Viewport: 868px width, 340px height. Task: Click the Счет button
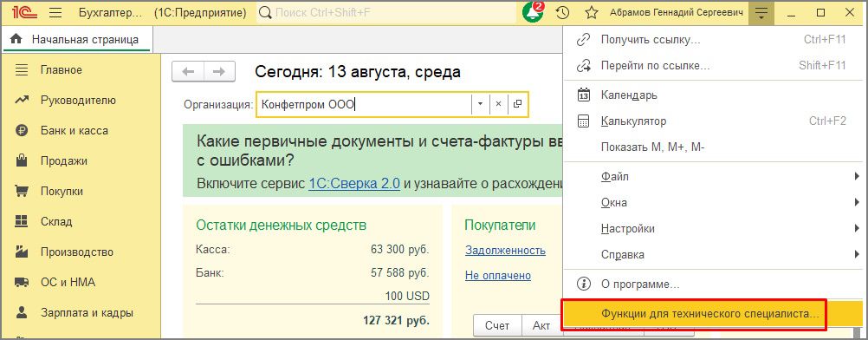tap(497, 326)
